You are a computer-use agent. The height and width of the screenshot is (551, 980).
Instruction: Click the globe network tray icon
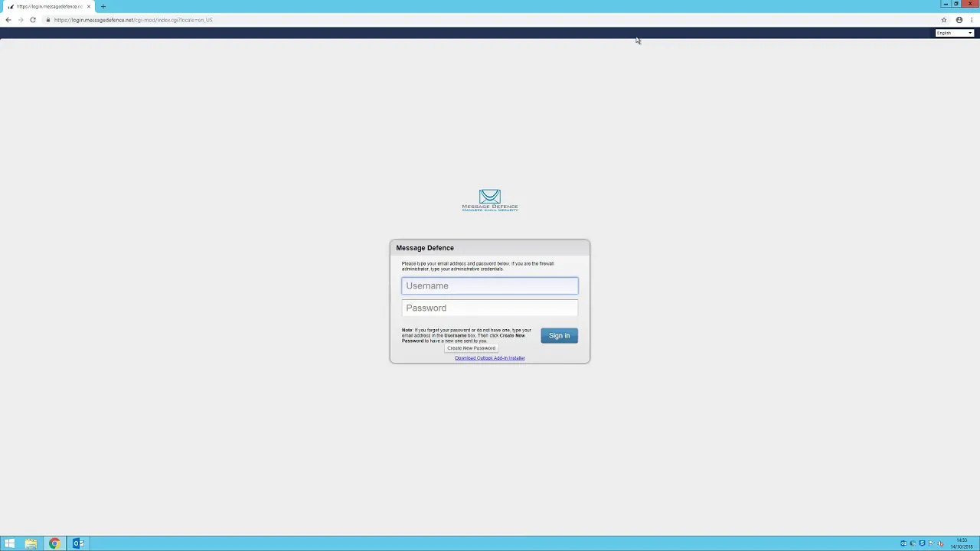(913, 543)
